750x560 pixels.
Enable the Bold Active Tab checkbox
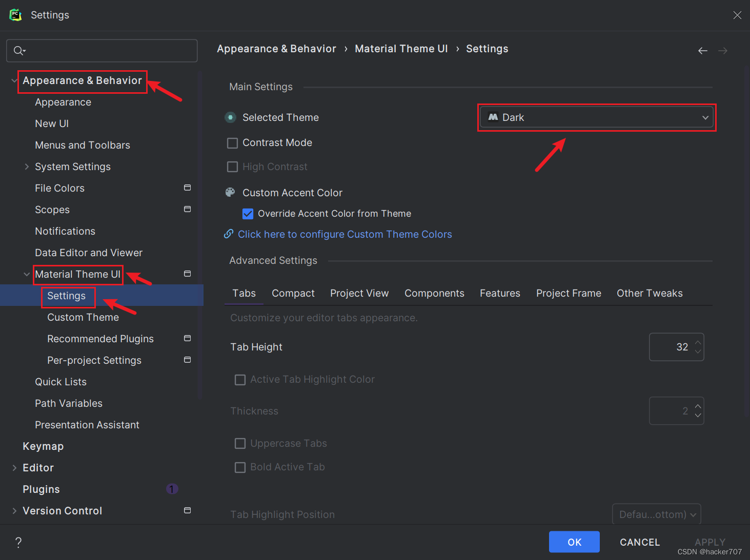[240, 467]
